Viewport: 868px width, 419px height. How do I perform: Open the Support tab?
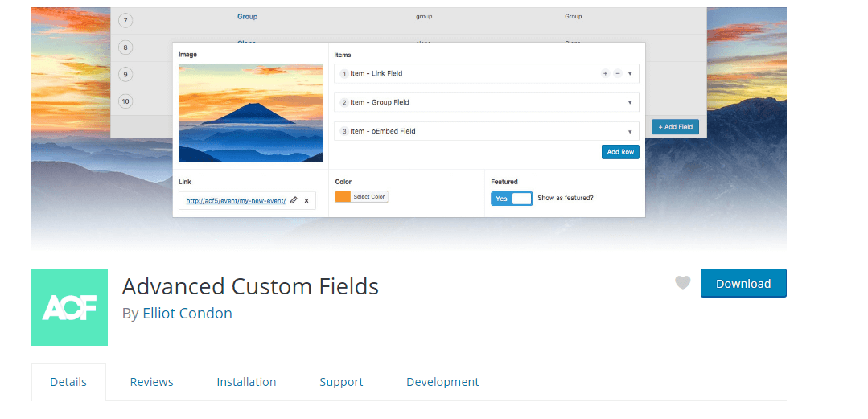point(341,382)
